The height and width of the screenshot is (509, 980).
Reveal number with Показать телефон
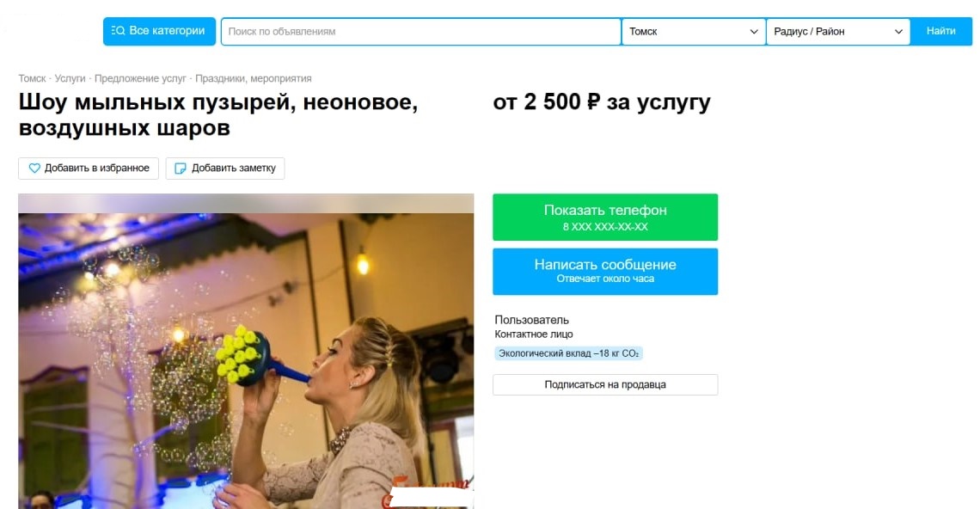pyautogui.click(x=605, y=217)
